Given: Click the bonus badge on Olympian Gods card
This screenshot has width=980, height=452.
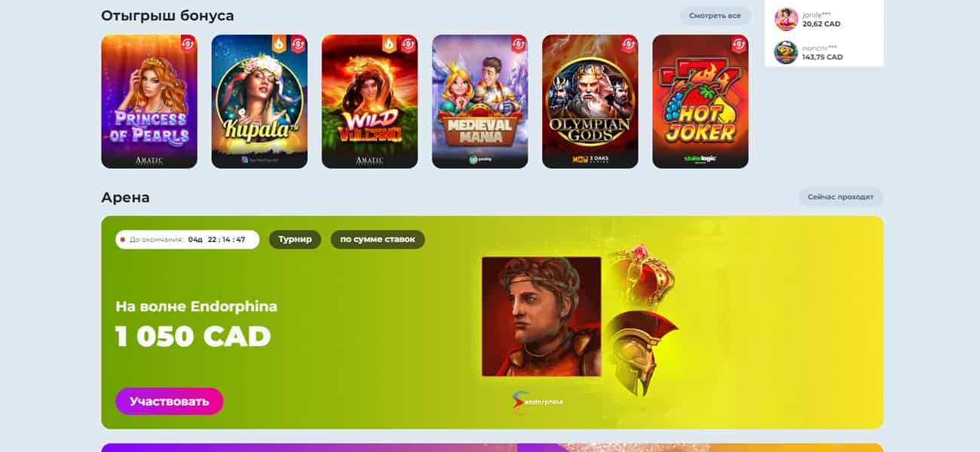Looking at the screenshot, I should (x=629, y=44).
